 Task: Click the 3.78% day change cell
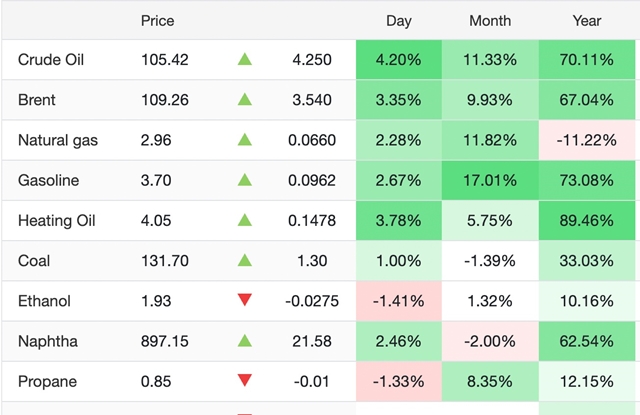coord(399,220)
